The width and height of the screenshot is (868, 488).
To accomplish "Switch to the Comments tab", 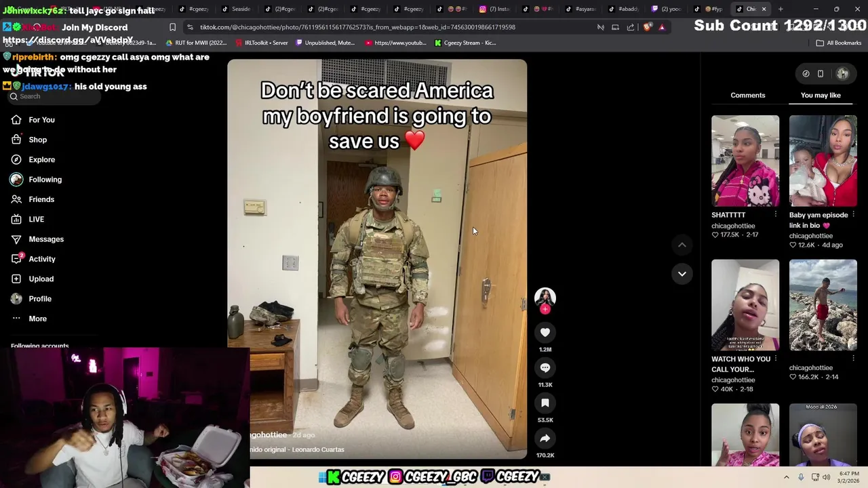I will point(748,96).
